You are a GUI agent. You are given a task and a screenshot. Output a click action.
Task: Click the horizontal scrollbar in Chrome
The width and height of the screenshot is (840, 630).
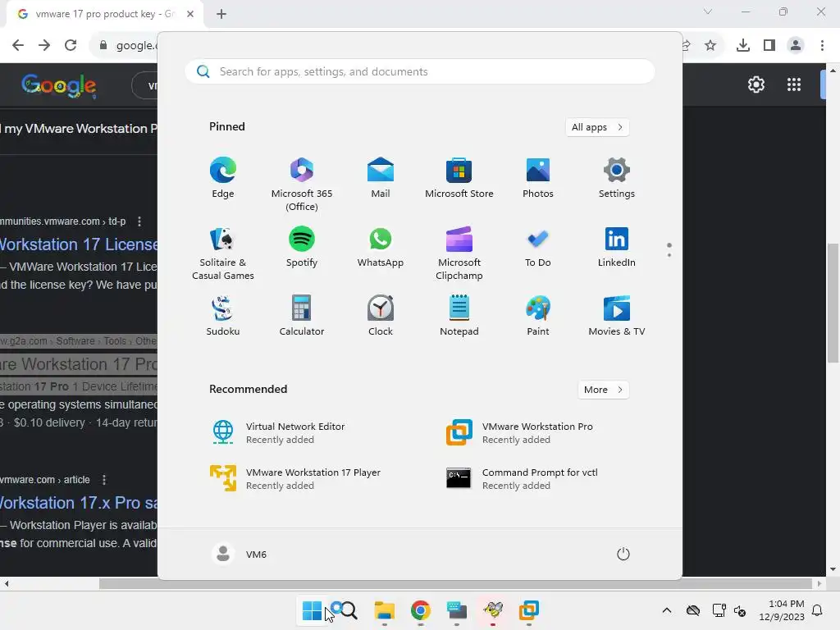click(455, 583)
